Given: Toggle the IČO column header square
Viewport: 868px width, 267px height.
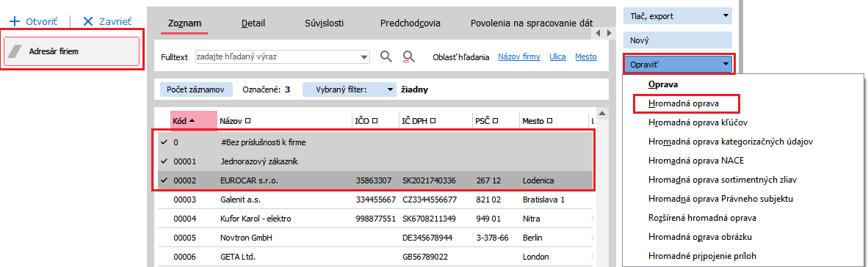Looking at the screenshot, I should 375,120.
